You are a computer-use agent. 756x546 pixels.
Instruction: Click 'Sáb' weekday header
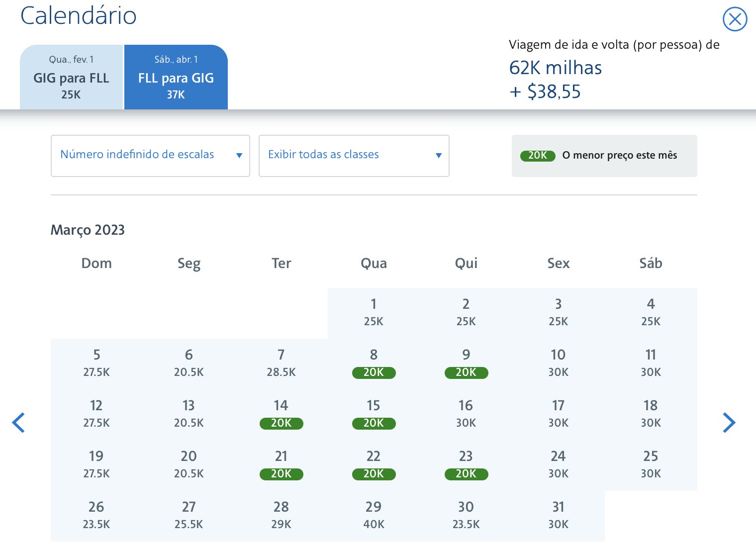coord(651,264)
